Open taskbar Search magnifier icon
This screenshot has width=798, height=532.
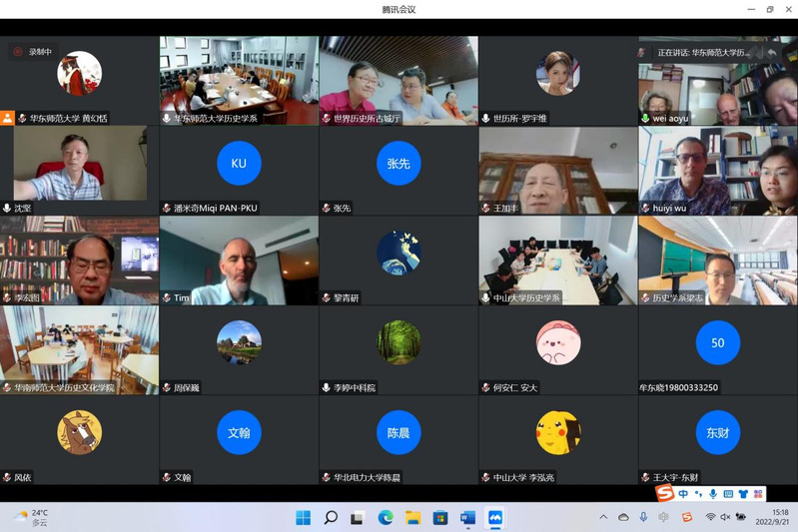pyautogui.click(x=331, y=517)
